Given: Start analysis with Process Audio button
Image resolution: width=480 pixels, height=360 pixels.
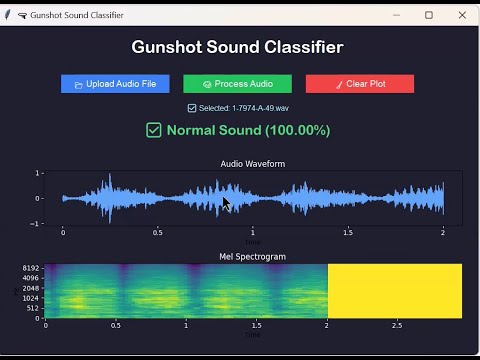Looking at the screenshot, I should point(237,84).
